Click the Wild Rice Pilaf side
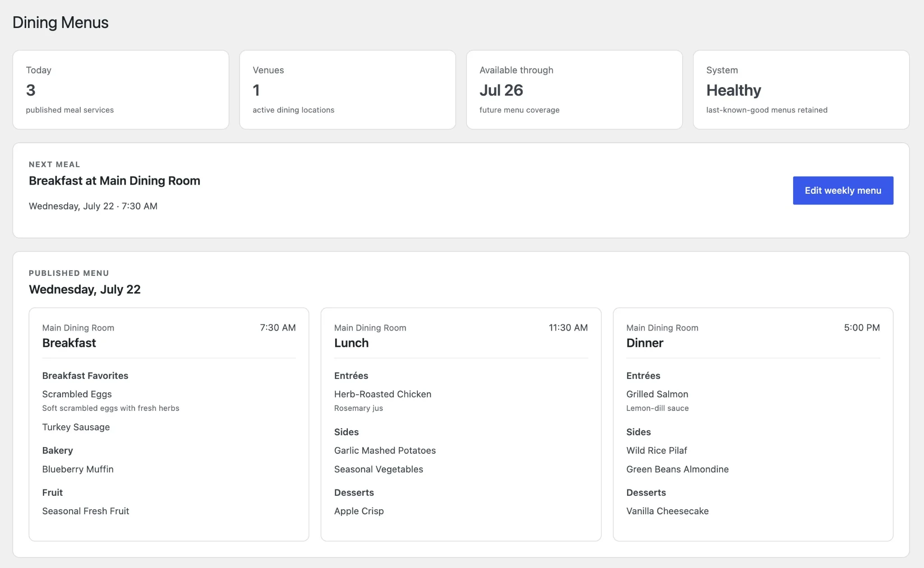This screenshot has width=924, height=568. click(x=657, y=451)
